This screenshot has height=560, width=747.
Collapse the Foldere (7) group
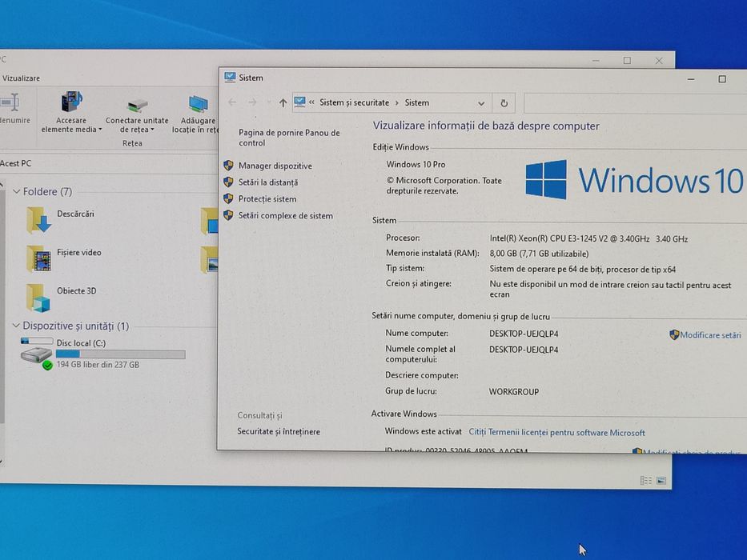[16, 191]
